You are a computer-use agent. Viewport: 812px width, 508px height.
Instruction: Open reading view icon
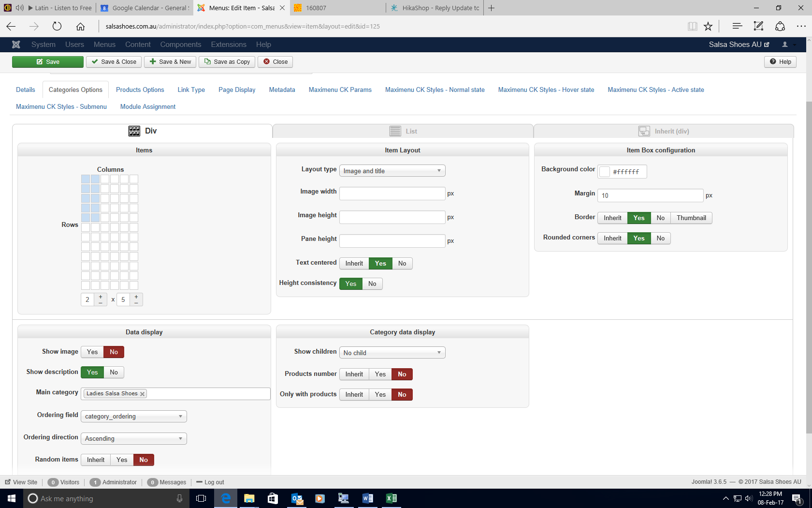pos(692,26)
